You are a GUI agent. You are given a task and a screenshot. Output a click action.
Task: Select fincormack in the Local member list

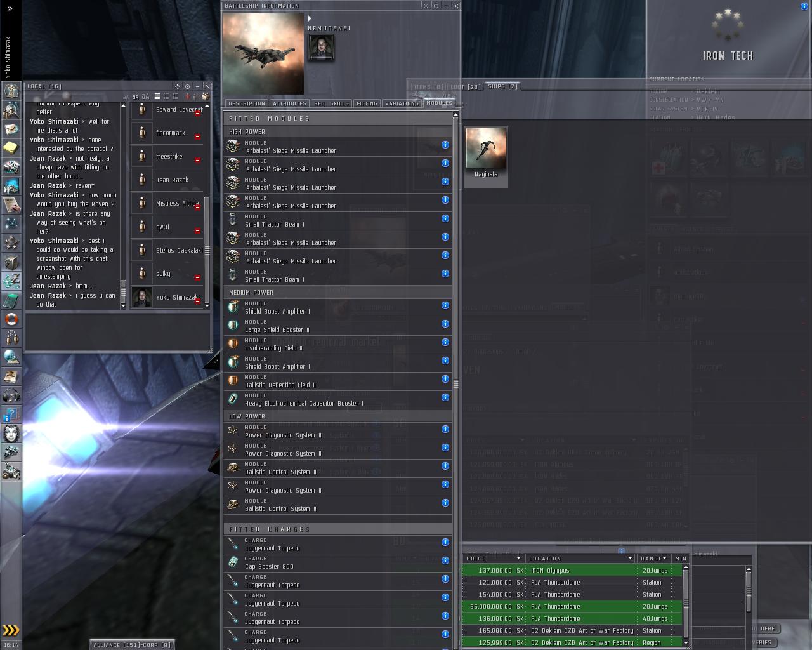pos(167,133)
